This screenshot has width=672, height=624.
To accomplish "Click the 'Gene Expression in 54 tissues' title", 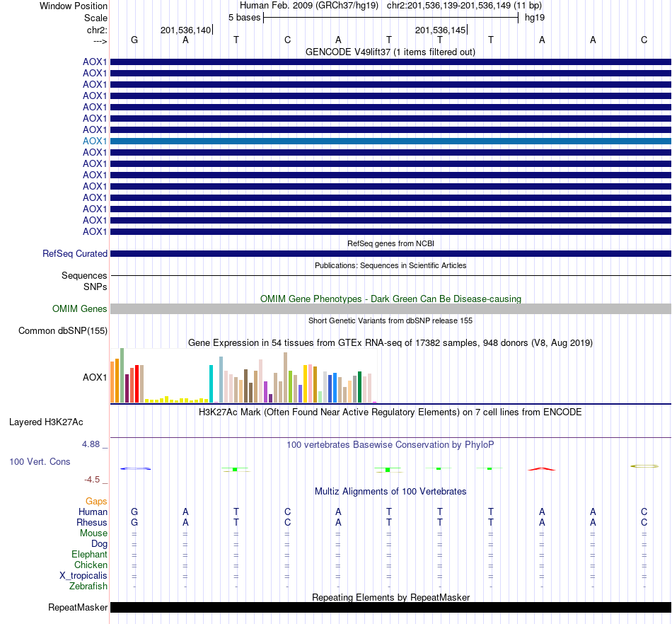I will 390,343.
